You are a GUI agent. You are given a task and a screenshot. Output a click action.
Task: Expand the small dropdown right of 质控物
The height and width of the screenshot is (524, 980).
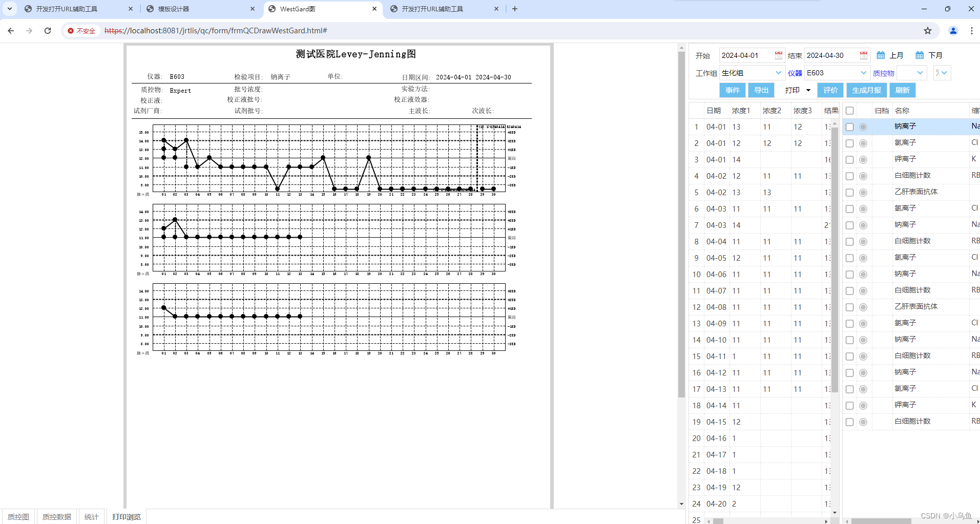coord(944,73)
